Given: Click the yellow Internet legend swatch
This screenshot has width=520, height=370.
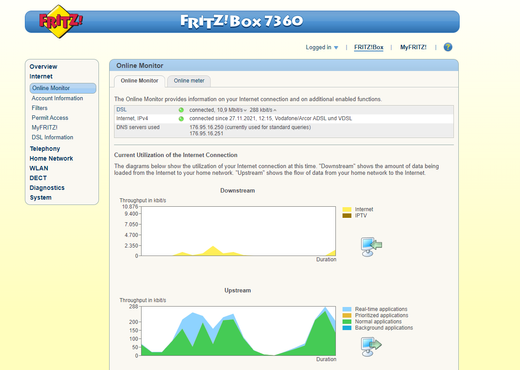Looking at the screenshot, I should 347,209.
